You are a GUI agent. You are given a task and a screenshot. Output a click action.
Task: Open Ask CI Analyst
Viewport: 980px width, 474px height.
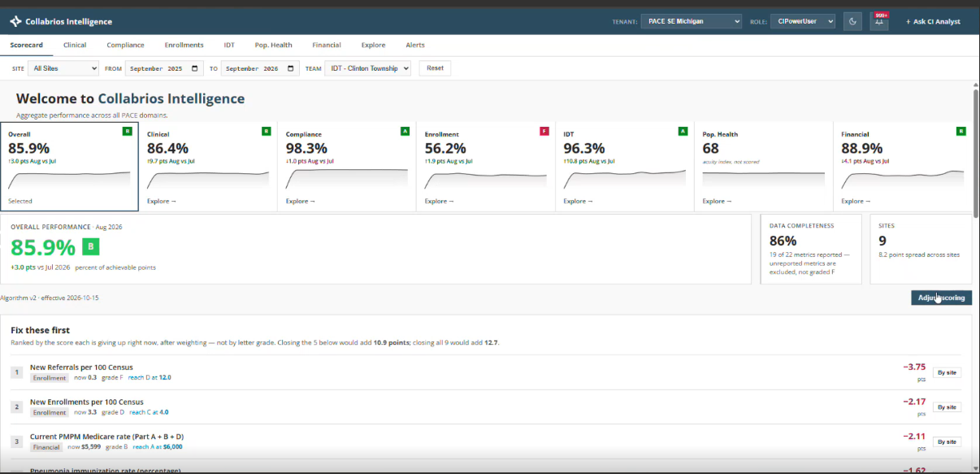[933, 22]
